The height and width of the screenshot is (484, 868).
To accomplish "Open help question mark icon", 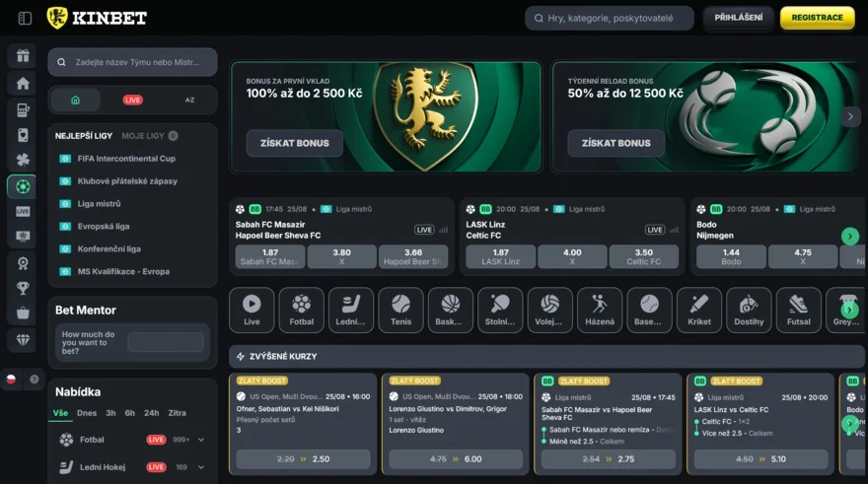I will pyautogui.click(x=35, y=380).
